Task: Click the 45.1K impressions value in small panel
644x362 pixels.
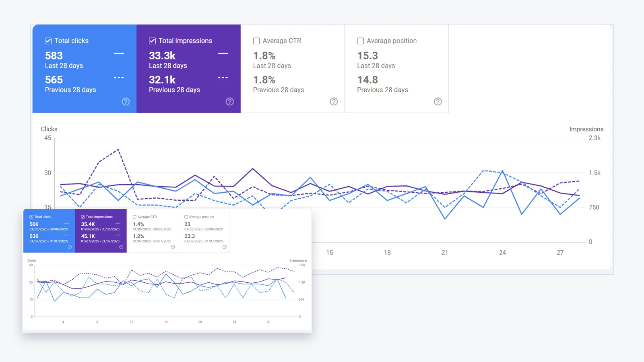Action: (x=88, y=236)
